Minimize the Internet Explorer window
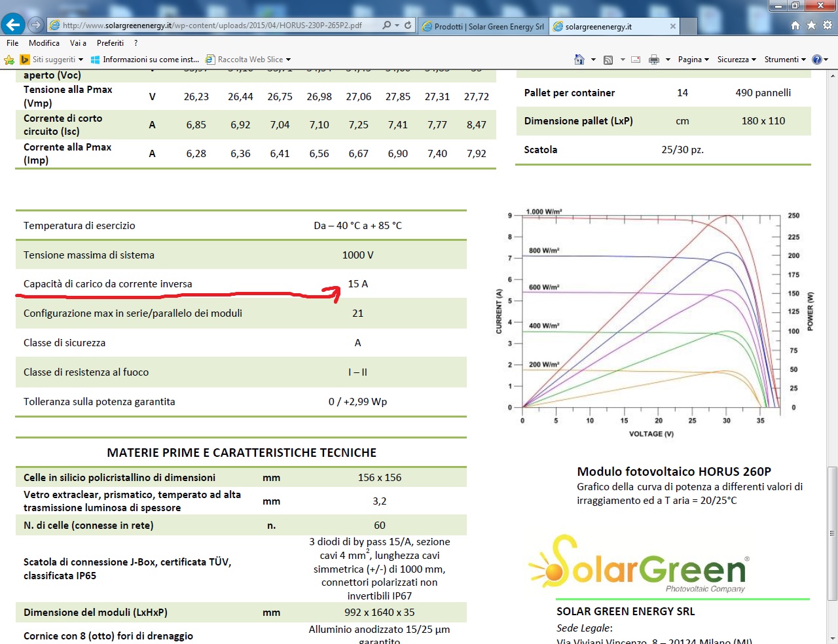 [x=778, y=6]
